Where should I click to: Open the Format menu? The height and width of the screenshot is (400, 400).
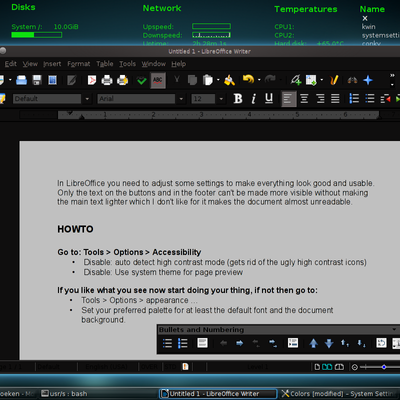coord(79,64)
